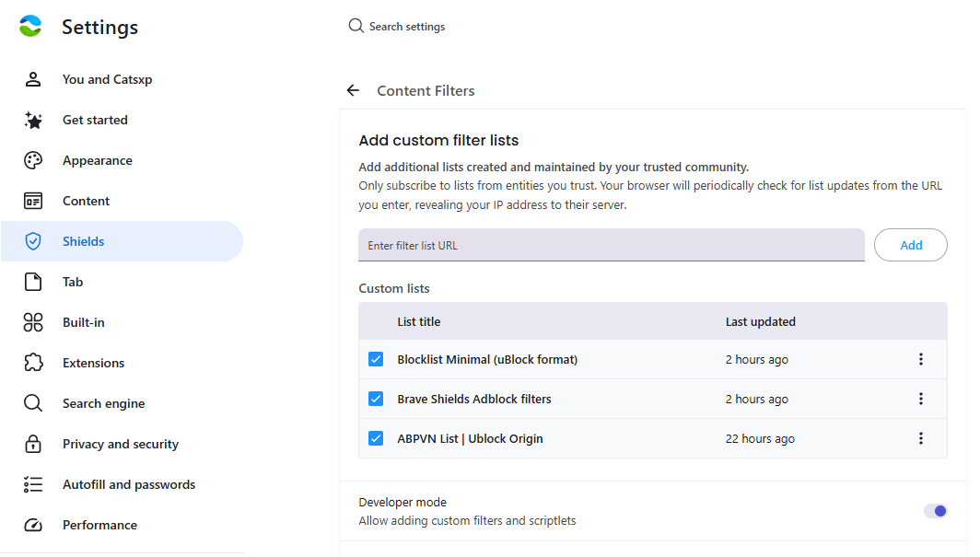Click the Catsxp logo icon
Viewport: 980px width, 557px height.
point(30,26)
